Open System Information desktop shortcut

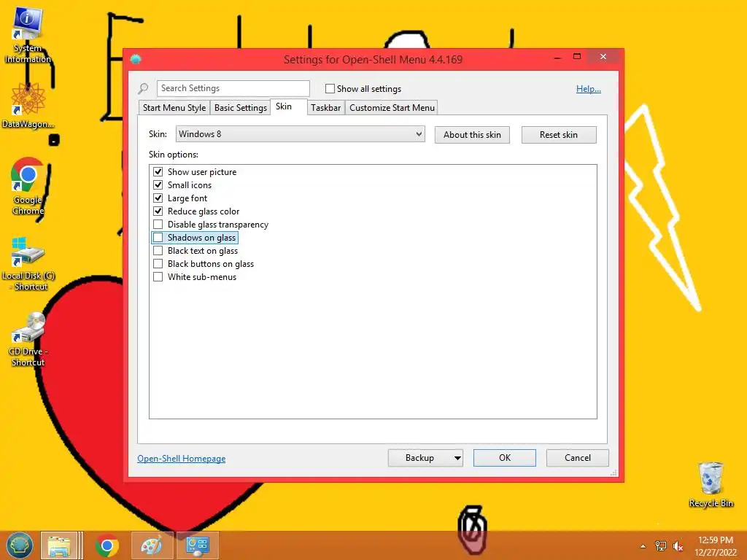(27, 35)
